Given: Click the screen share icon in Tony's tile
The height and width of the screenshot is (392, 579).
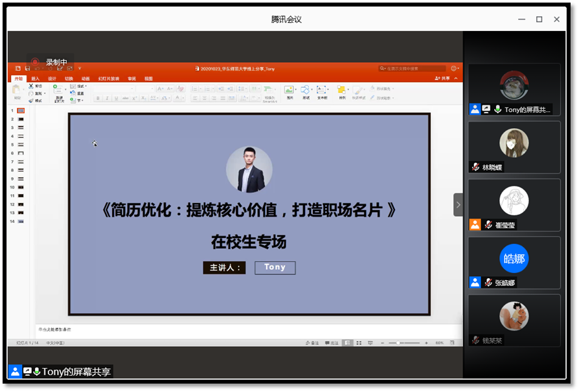Looking at the screenshot, I should click(x=486, y=109).
